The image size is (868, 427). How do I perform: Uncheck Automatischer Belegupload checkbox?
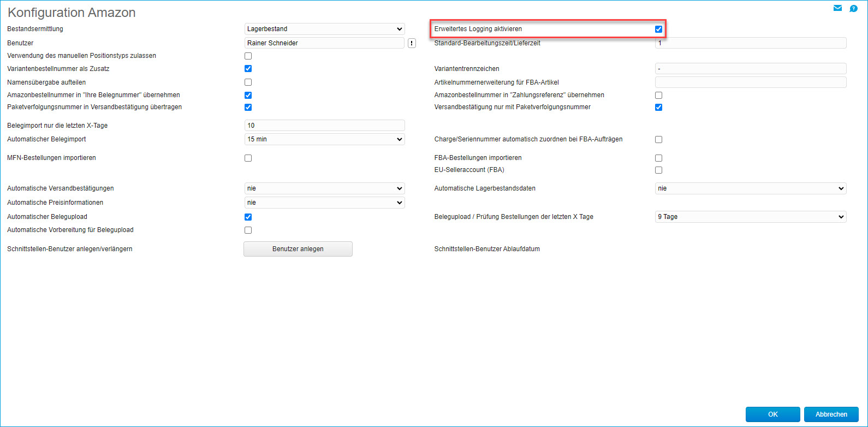click(x=248, y=217)
